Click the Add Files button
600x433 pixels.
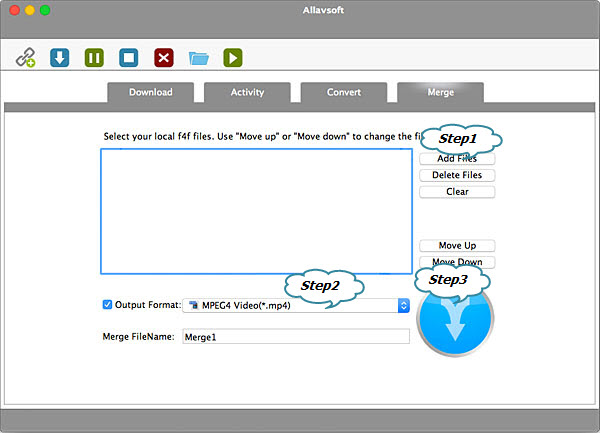[x=457, y=158]
